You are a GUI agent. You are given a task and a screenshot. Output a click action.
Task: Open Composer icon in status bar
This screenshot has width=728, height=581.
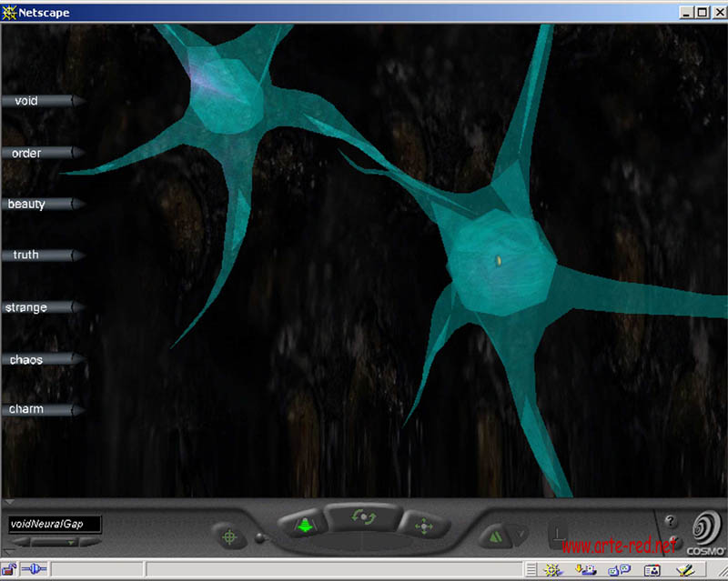pyautogui.click(x=684, y=570)
